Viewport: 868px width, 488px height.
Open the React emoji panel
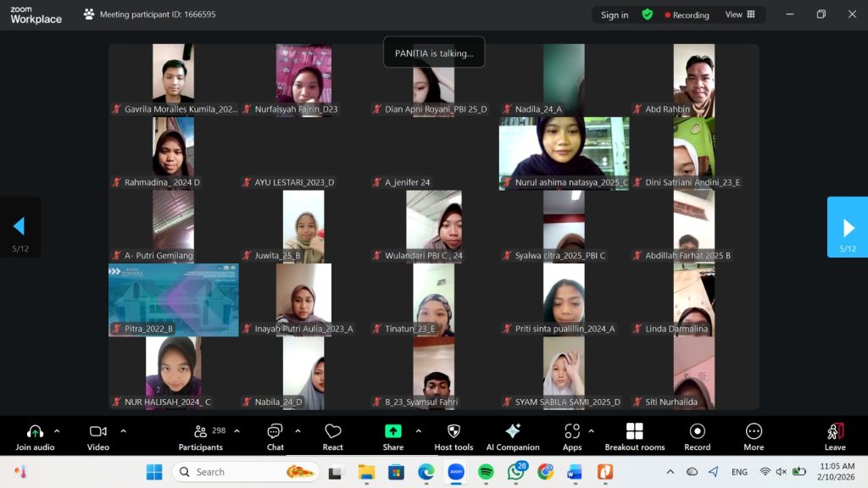[x=332, y=432]
